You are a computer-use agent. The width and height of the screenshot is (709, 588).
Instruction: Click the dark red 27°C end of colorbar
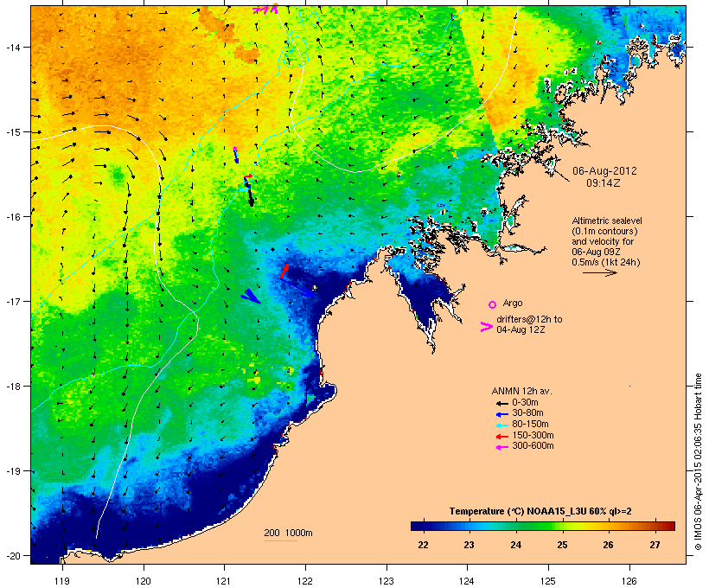click(x=669, y=526)
